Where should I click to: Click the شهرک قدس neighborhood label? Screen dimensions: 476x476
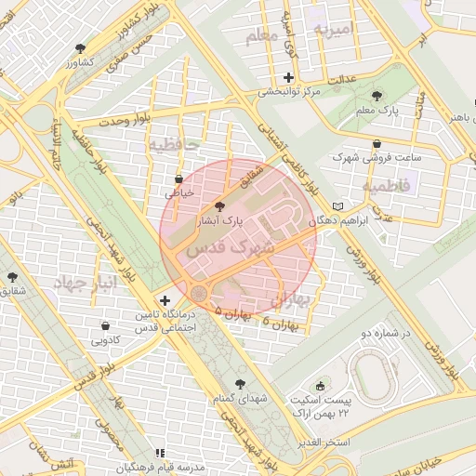click(x=231, y=249)
